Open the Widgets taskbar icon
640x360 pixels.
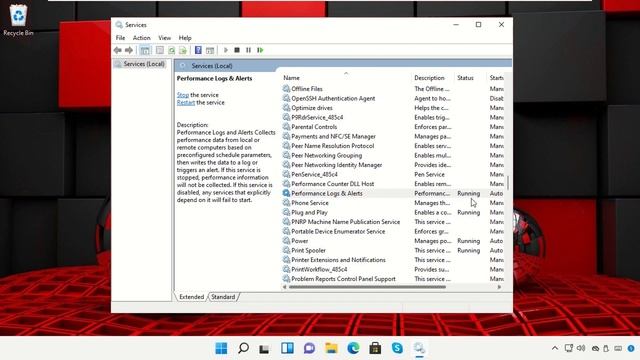click(287, 348)
